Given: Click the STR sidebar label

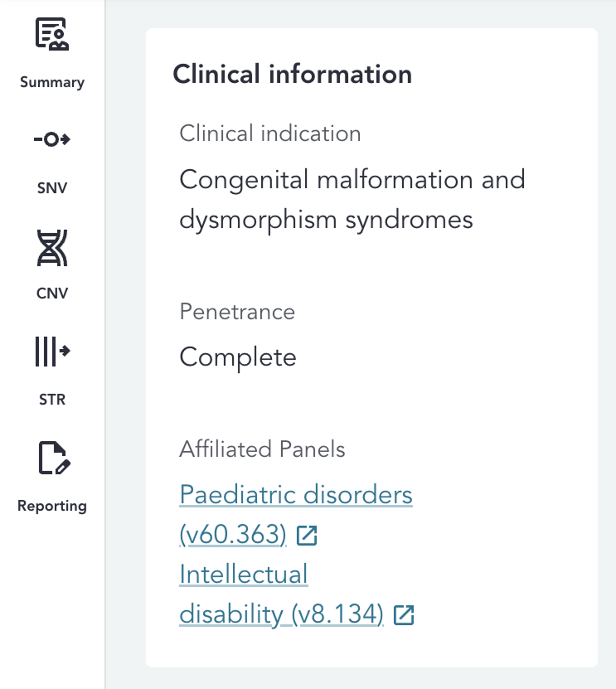Looking at the screenshot, I should click(x=51, y=399).
